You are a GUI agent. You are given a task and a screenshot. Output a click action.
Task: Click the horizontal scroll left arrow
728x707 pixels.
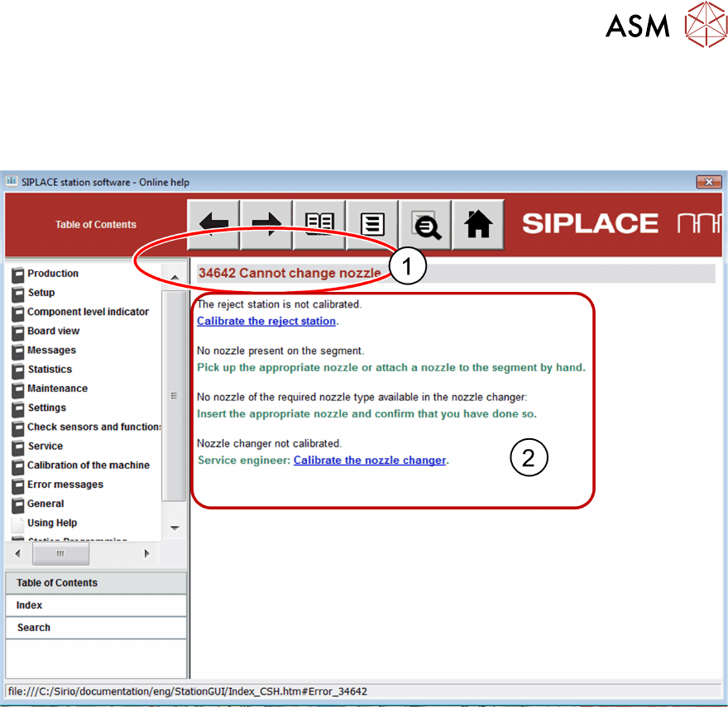pyautogui.click(x=17, y=553)
